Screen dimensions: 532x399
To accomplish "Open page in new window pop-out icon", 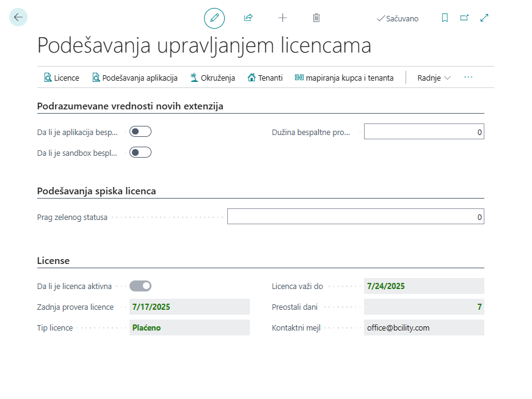I will 464,18.
